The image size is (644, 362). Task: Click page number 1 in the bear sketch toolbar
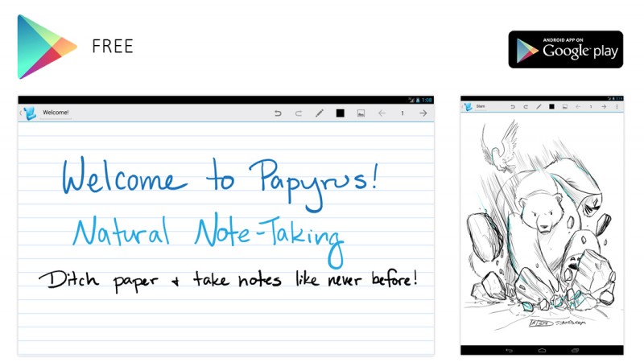pos(591,107)
